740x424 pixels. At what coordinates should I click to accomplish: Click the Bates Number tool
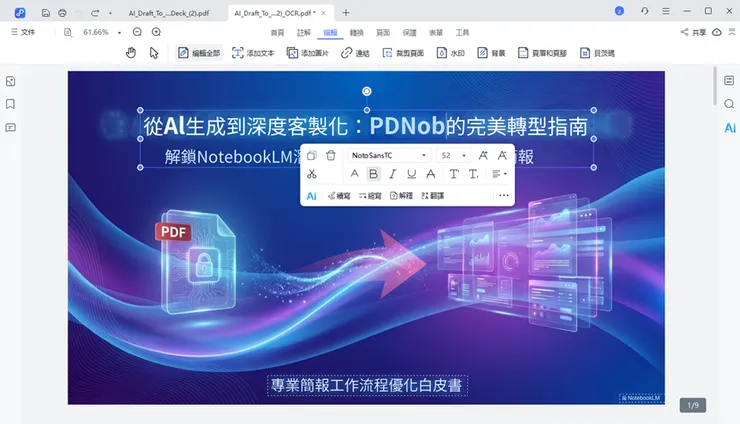tap(597, 53)
